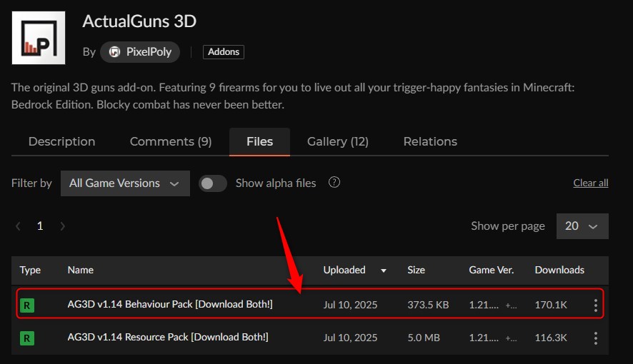Toggle Show alpha files switch
The height and width of the screenshot is (364, 633).
(213, 183)
